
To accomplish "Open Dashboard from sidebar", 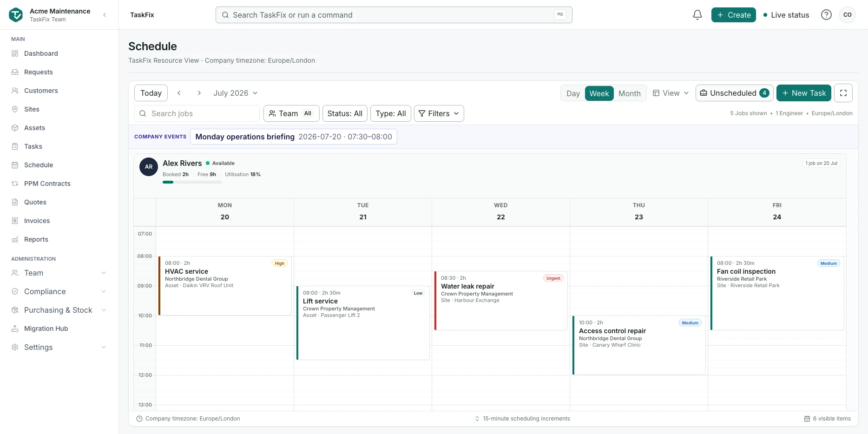I will click(x=59, y=53).
